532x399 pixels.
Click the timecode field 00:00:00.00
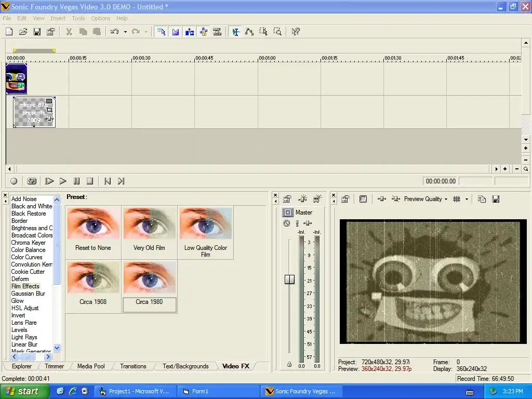pyautogui.click(x=441, y=181)
